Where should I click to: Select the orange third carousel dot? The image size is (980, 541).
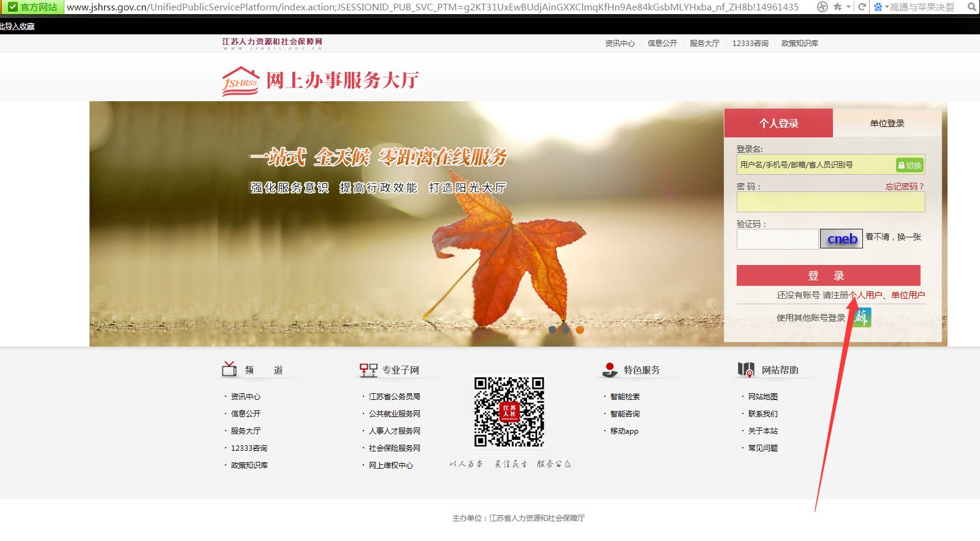pos(579,330)
